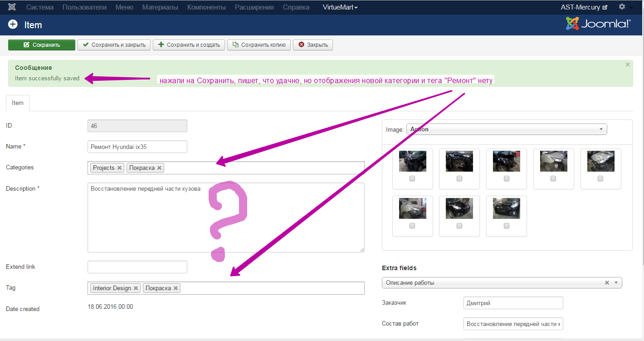The width and height of the screenshot is (644, 341).
Task: Open the Компоненты menu
Action: pyautogui.click(x=206, y=7)
